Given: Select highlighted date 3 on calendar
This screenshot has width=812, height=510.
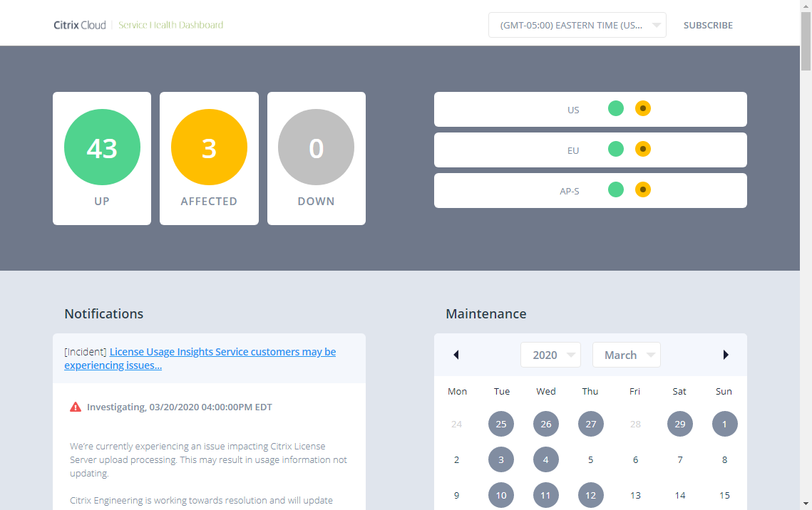Looking at the screenshot, I should pyautogui.click(x=501, y=460).
